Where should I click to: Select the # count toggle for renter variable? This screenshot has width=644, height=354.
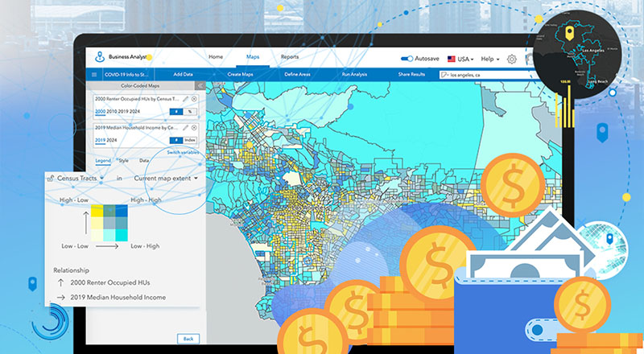coord(178,111)
